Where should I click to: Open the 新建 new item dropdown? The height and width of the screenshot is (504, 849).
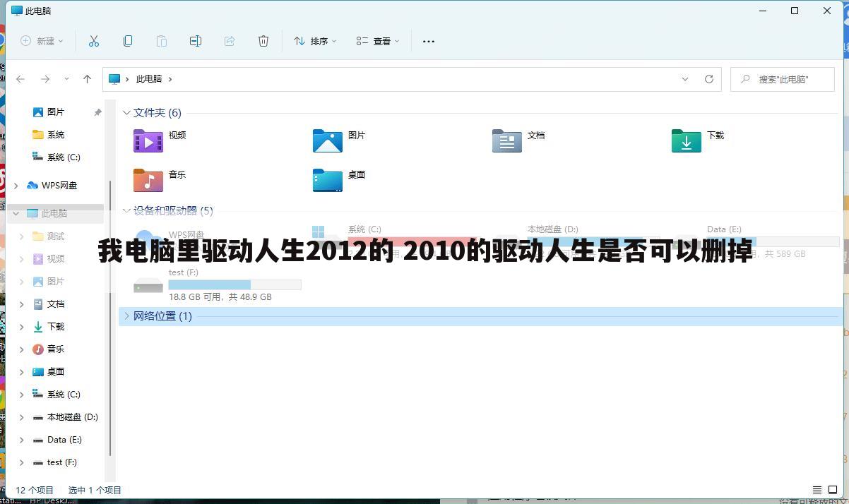coord(42,41)
